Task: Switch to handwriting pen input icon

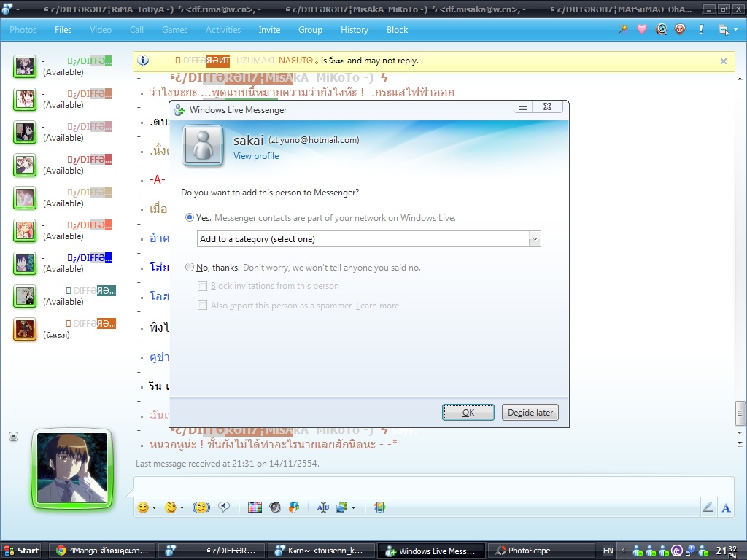Action: [x=708, y=507]
